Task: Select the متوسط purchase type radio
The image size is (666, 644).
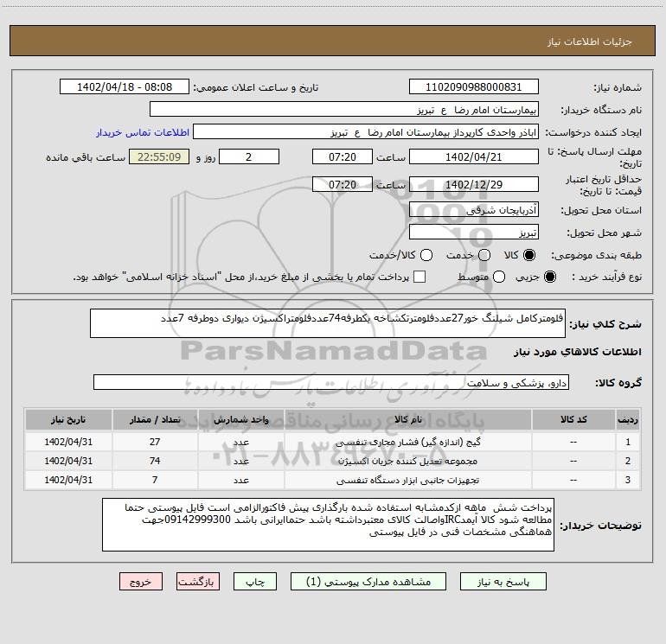Action: coord(499,277)
